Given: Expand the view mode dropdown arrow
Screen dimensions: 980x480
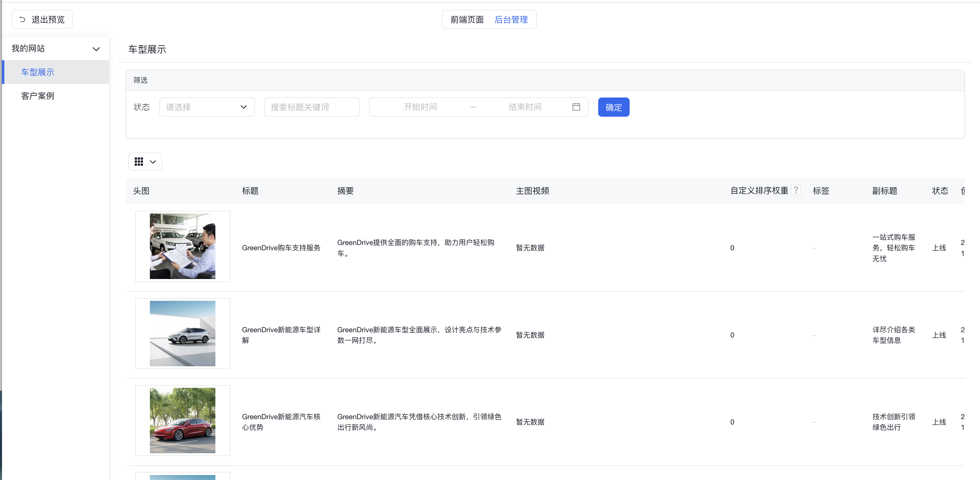Looking at the screenshot, I should (x=153, y=162).
